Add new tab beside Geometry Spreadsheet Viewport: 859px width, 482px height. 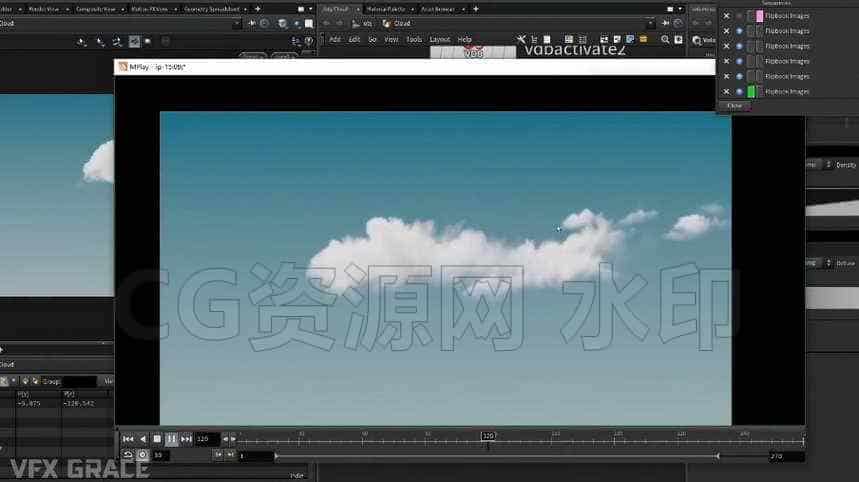pyautogui.click(x=257, y=9)
